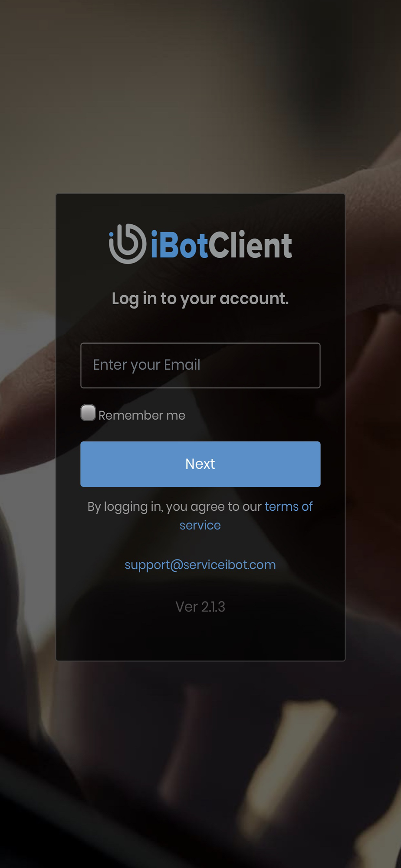Click the "Next" label text on the button
Viewport: 401px width, 868px height.
coord(200,464)
